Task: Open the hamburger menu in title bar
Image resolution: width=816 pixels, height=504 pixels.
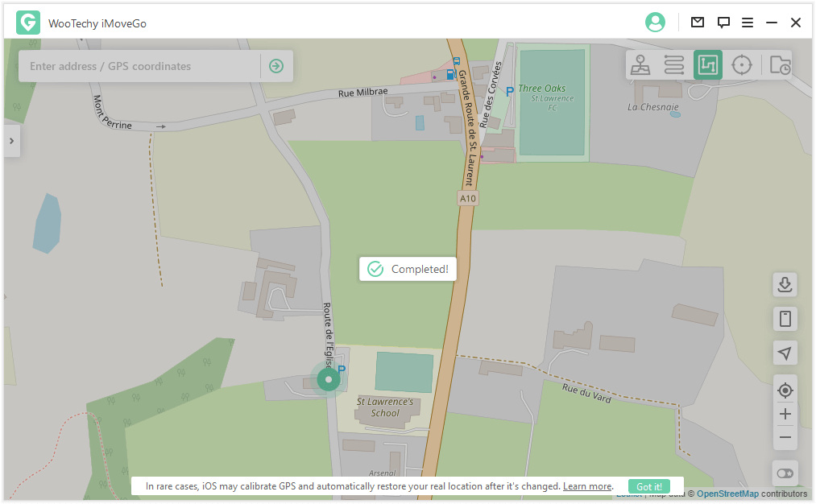Action: (x=748, y=23)
